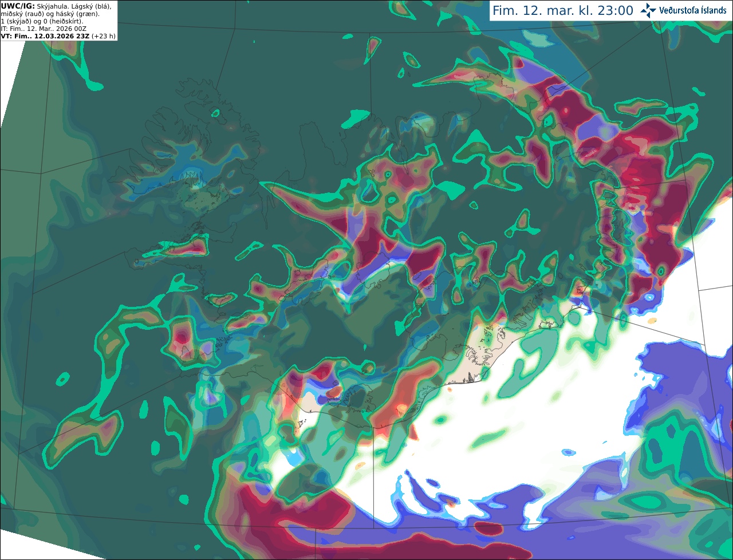Click the Veðurstofa Íslands logo icon

[x=649, y=10]
